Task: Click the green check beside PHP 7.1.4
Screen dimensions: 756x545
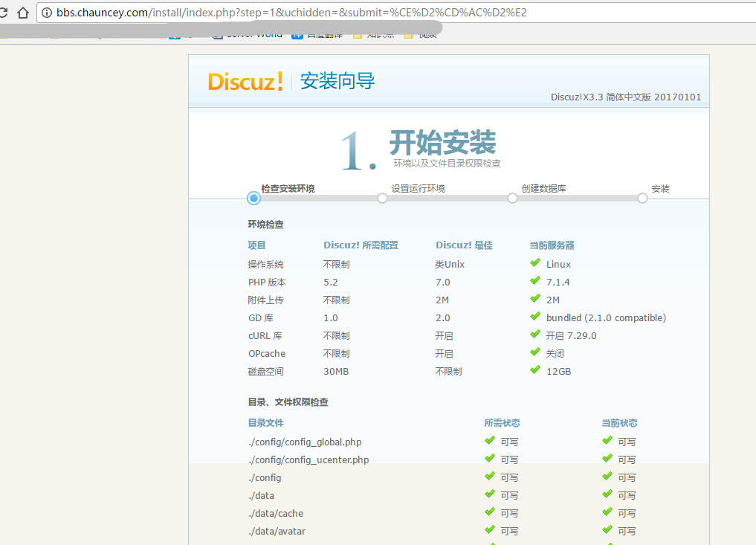Action: 535,281
